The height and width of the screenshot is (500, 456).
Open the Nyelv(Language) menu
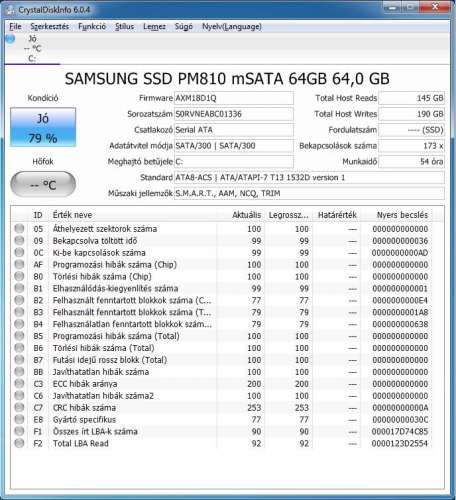point(232,26)
